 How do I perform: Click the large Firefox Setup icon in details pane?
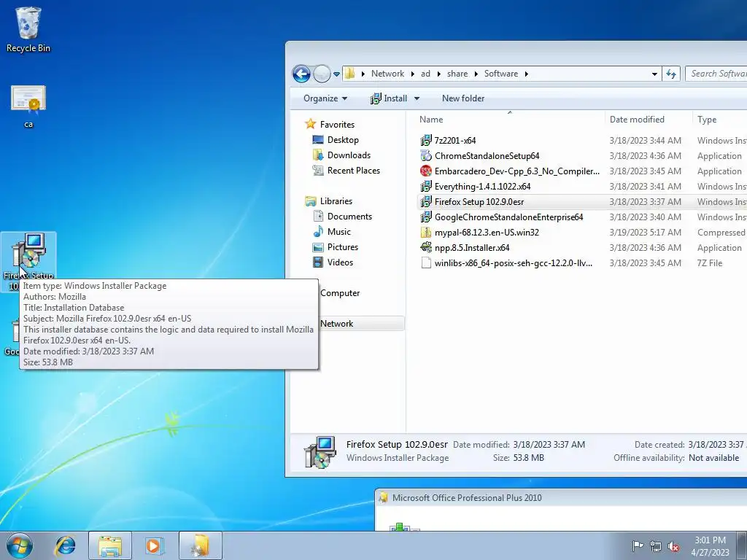[320, 452]
